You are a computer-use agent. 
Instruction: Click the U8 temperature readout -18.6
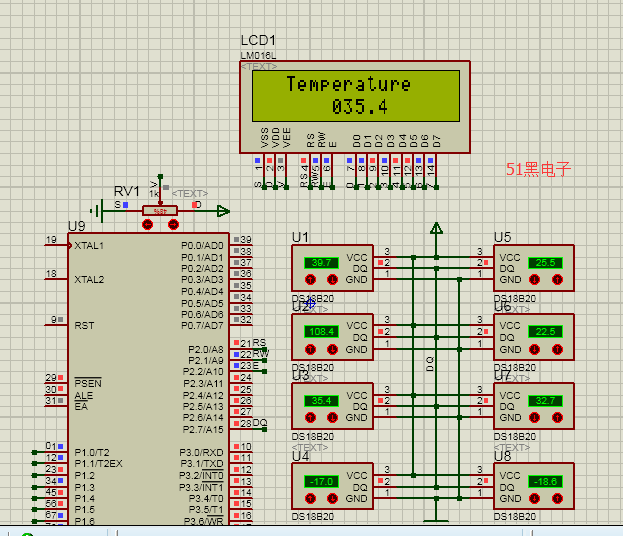pyautogui.click(x=545, y=482)
